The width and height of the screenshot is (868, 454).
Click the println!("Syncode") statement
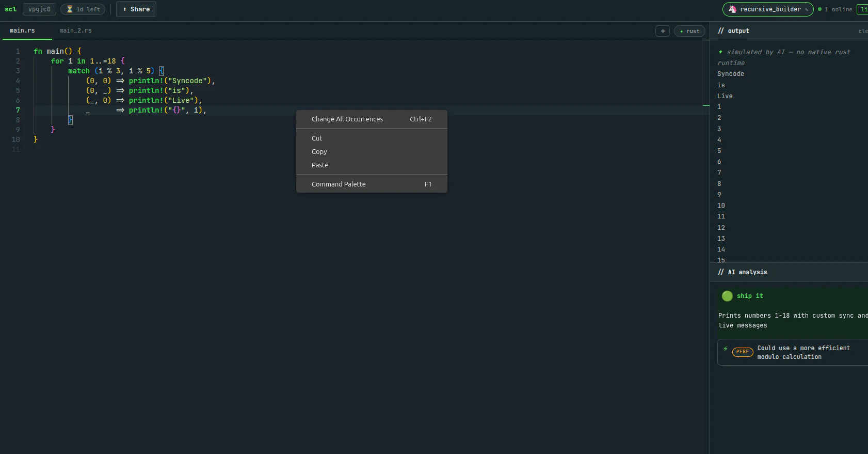172,81
